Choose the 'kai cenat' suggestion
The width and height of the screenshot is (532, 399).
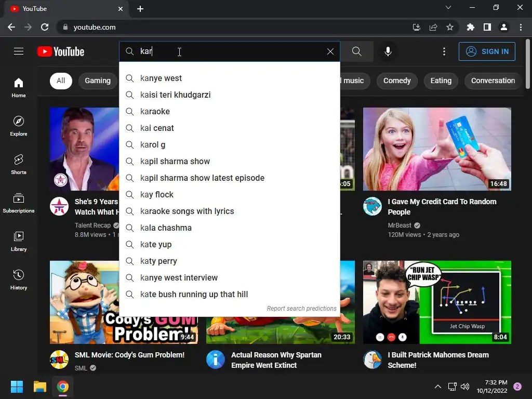229,128
